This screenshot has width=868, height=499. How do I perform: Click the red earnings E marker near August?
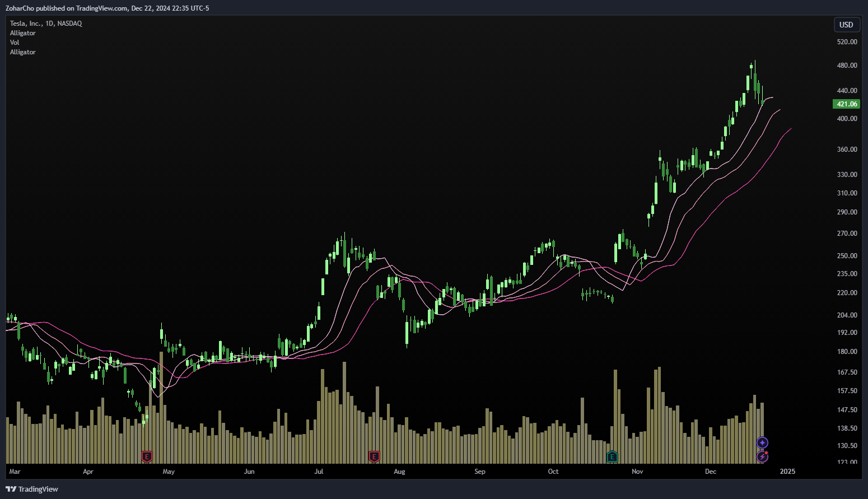(x=374, y=456)
